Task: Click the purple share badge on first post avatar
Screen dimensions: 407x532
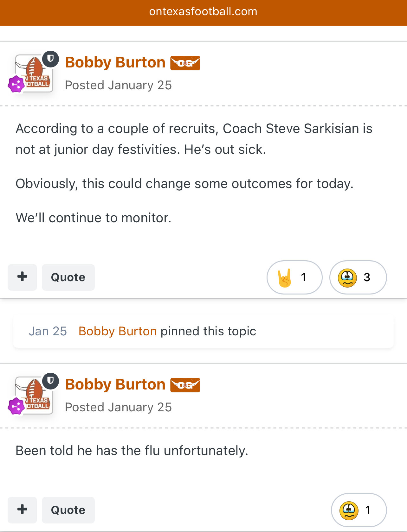Action: pos(16,84)
